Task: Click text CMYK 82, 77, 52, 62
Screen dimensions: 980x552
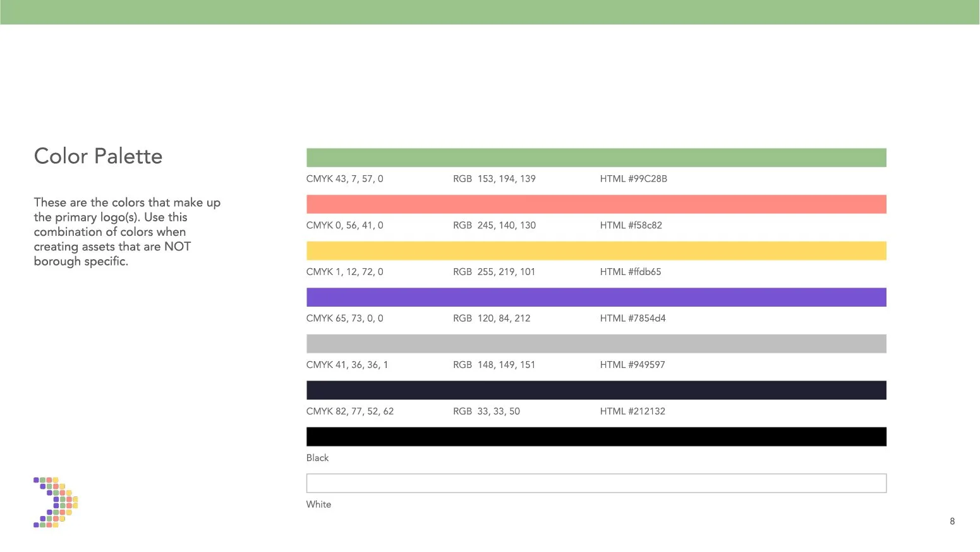Action: click(x=349, y=411)
